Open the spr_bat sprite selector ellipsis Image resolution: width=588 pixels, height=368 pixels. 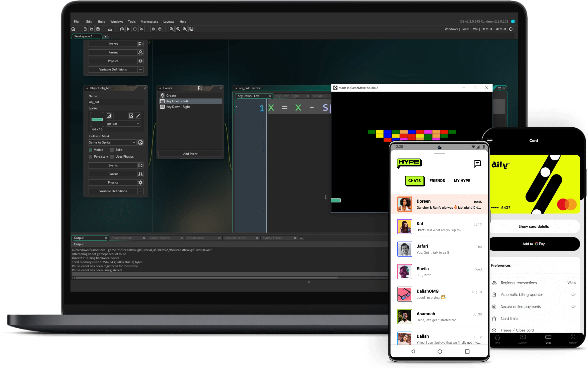tap(138, 124)
